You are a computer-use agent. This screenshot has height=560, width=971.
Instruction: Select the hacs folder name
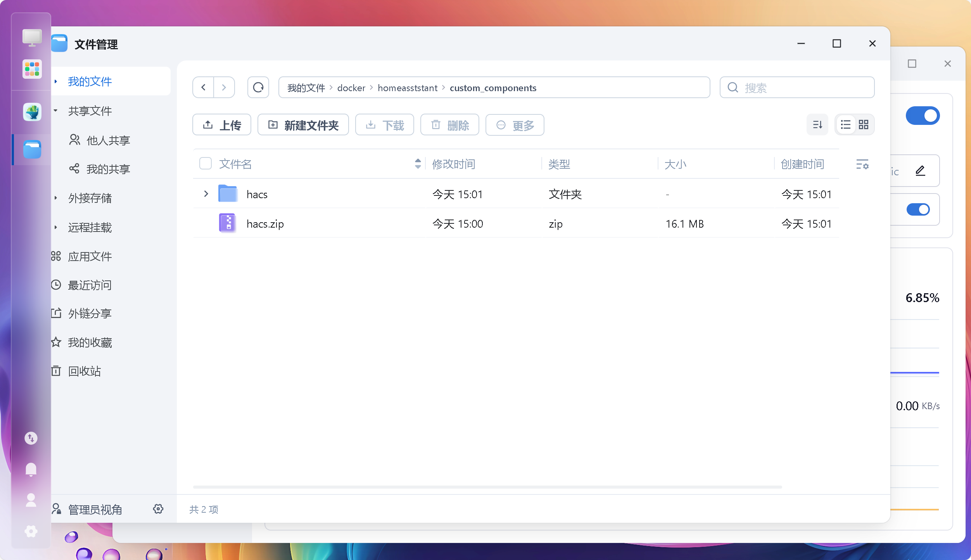[x=257, y=194]
